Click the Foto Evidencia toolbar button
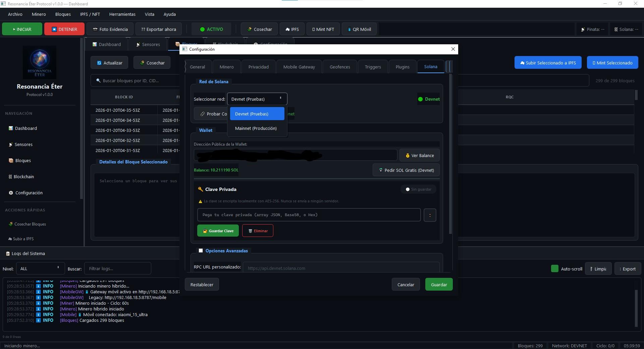The height and width of the screenshot is (349, 644). [x=110, y=29]
